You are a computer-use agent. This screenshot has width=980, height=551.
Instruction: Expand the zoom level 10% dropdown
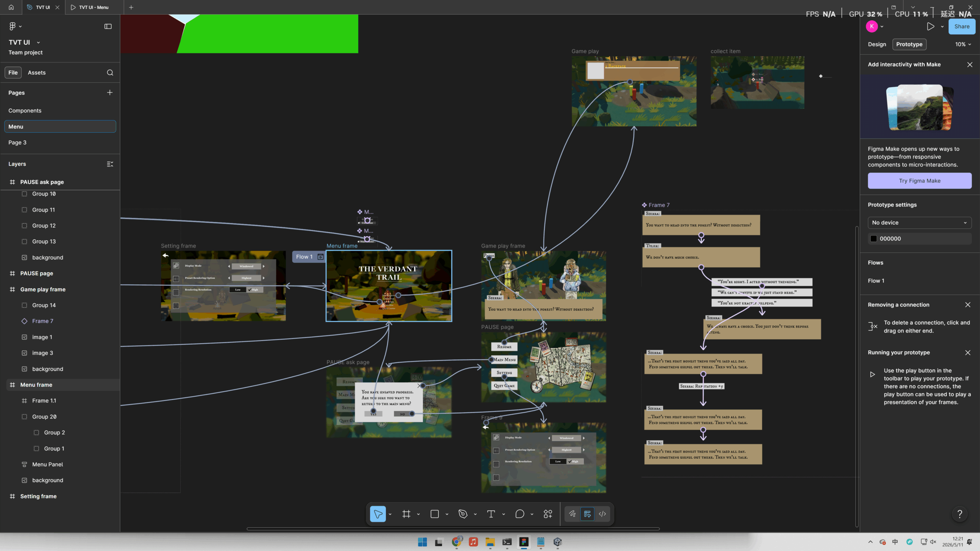click(963, 44)
